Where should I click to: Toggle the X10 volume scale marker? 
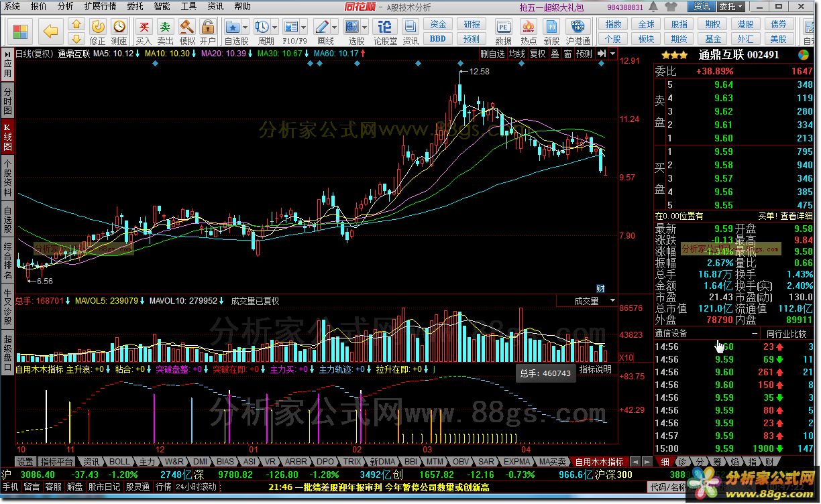[625, 357]
